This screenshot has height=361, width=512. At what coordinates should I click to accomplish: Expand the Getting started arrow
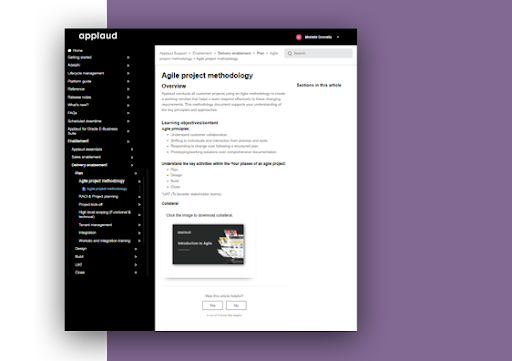(128, 57)
